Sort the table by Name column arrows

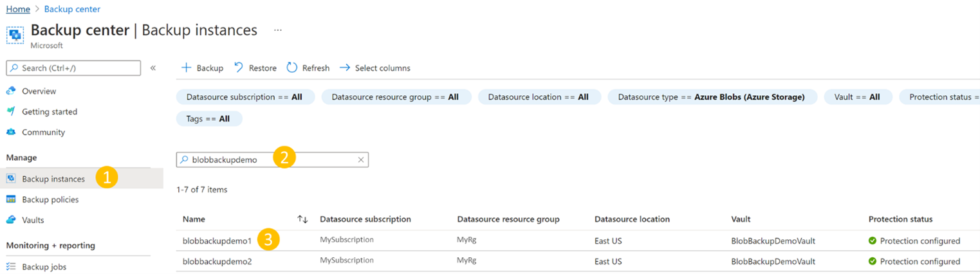[302, 219]
